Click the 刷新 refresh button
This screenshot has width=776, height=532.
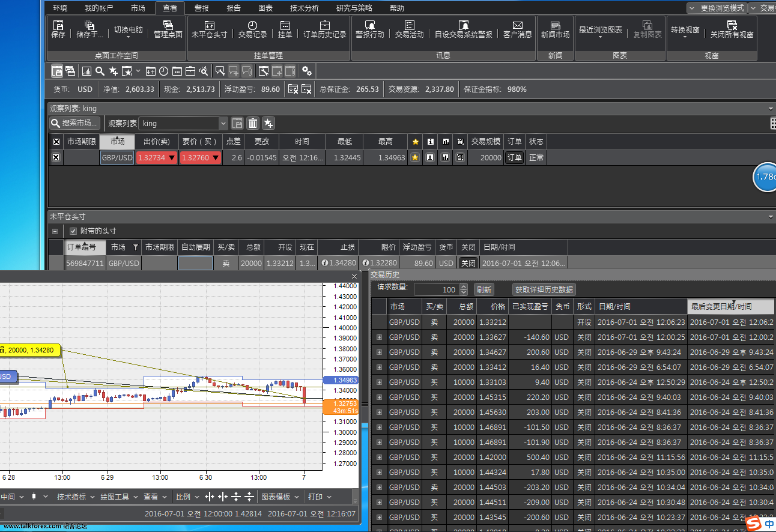(x=484, y=289)
